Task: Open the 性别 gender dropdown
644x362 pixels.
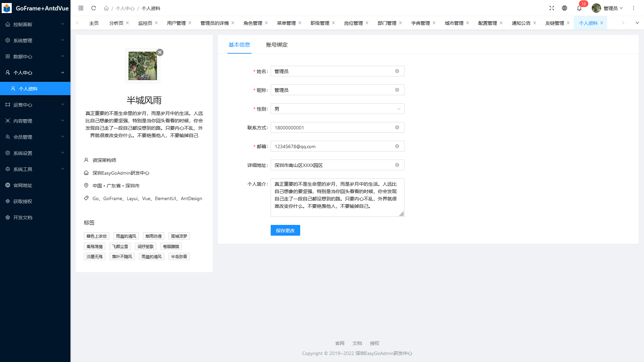Action: point(337,109)
